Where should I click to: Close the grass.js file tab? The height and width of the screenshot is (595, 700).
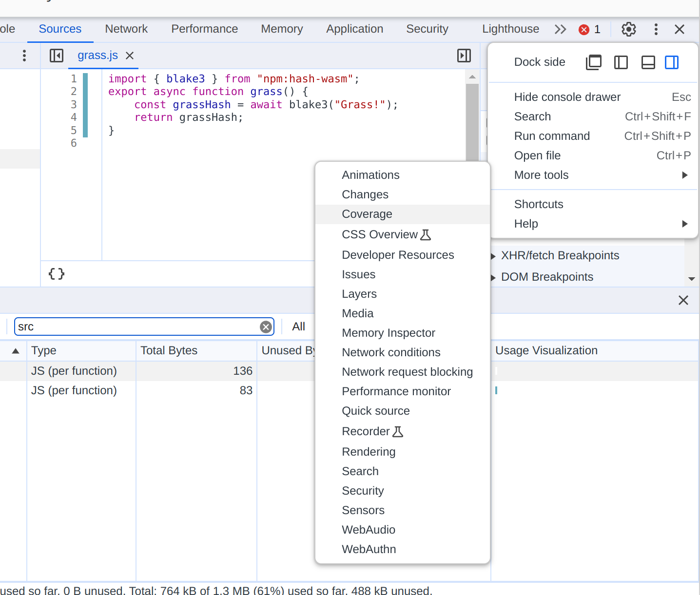(130, 56)
